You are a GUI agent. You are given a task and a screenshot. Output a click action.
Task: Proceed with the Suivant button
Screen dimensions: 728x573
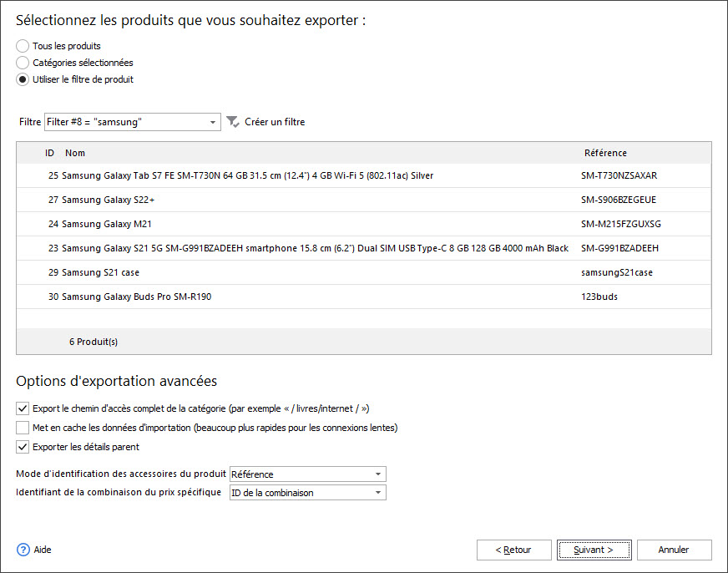pos(594,550)
